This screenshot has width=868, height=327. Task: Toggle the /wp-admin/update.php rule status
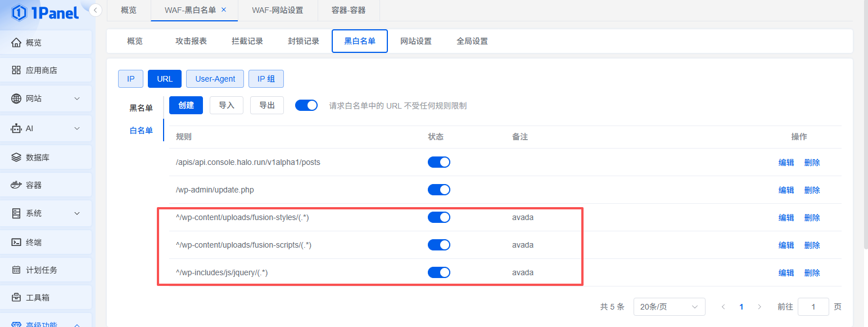(x=439, y=190)
